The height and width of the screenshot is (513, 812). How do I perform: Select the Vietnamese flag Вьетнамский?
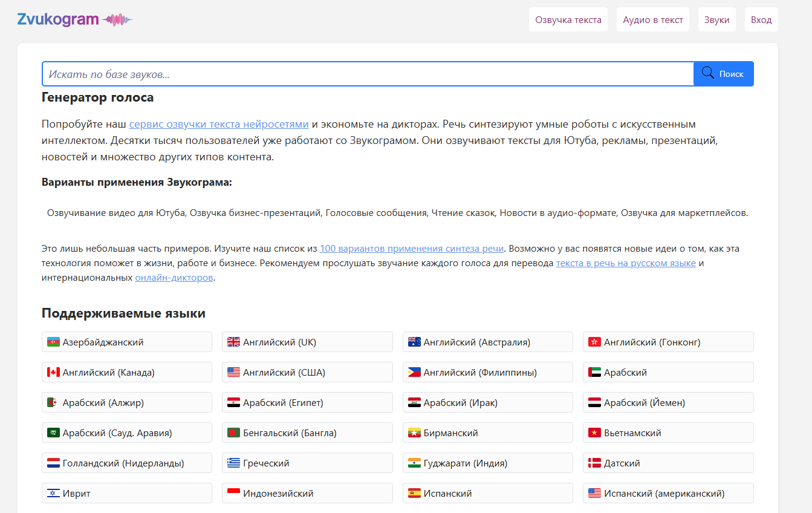point(667,433)
